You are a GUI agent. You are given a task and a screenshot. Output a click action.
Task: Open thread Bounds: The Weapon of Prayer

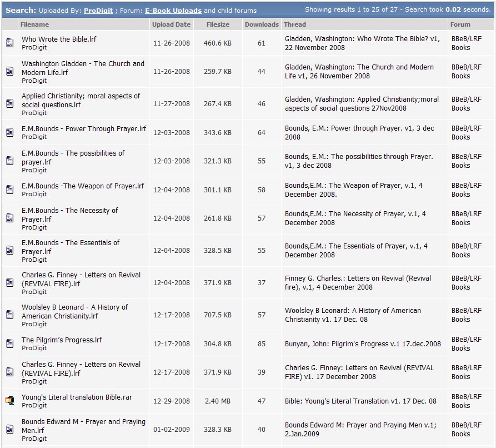pos(354,190)
